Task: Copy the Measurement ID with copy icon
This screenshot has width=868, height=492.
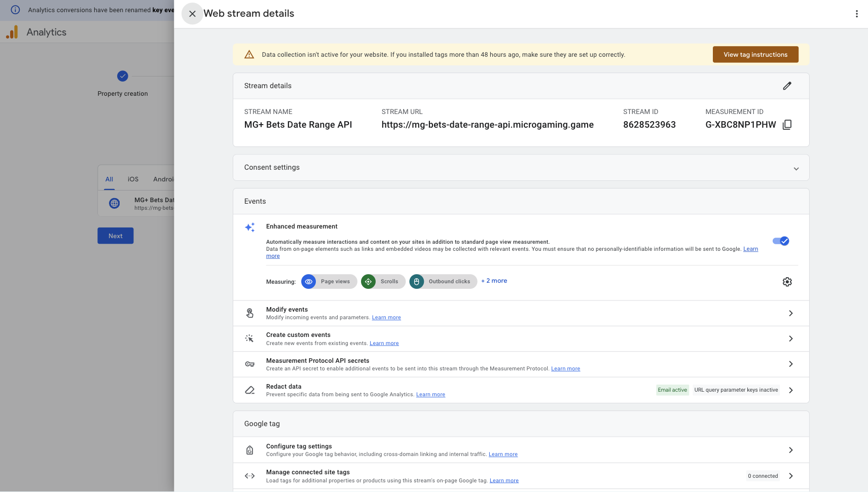Action: [x=787, y=125]
